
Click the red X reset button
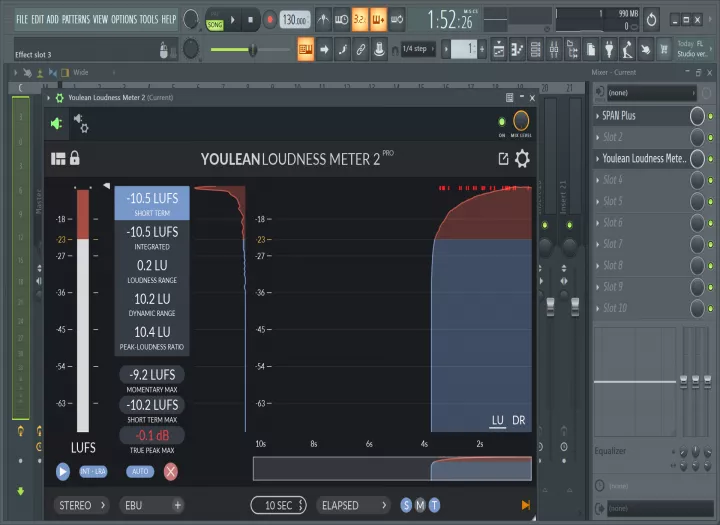coord(171,471)
